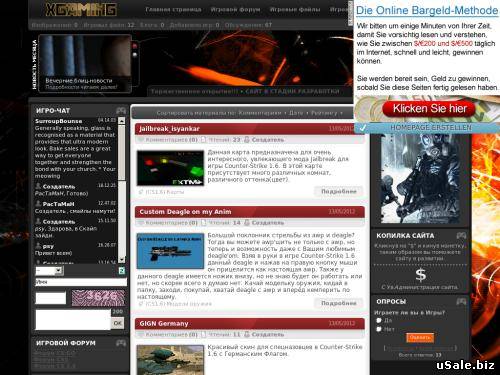Select the white news slider dot

click(x=135, y=54)
